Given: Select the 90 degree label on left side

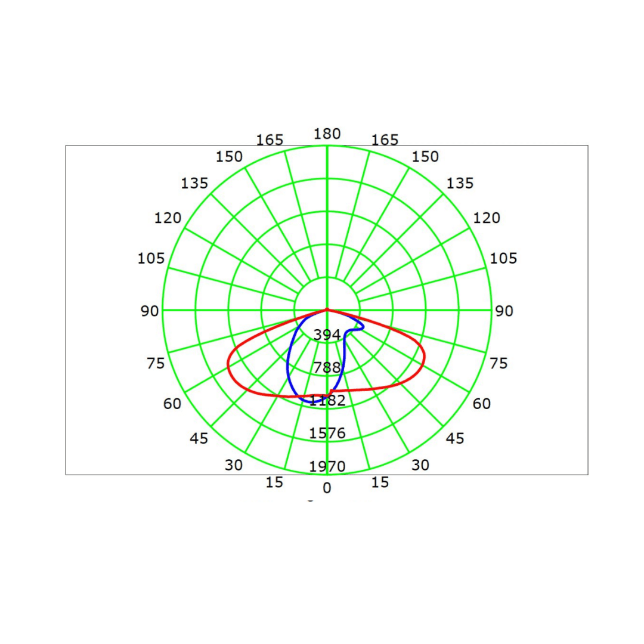Looking at the screenshot, I should 150,311.
